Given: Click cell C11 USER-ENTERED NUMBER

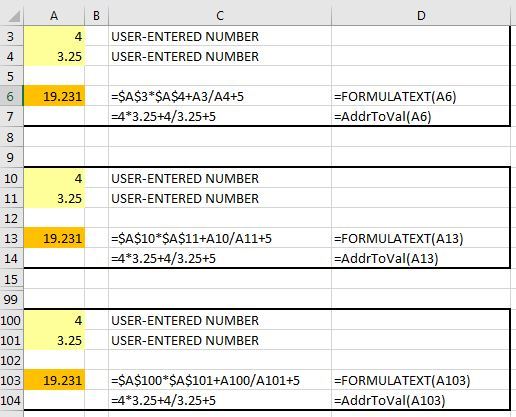Looking at the screenshot, I should point(220,198).
